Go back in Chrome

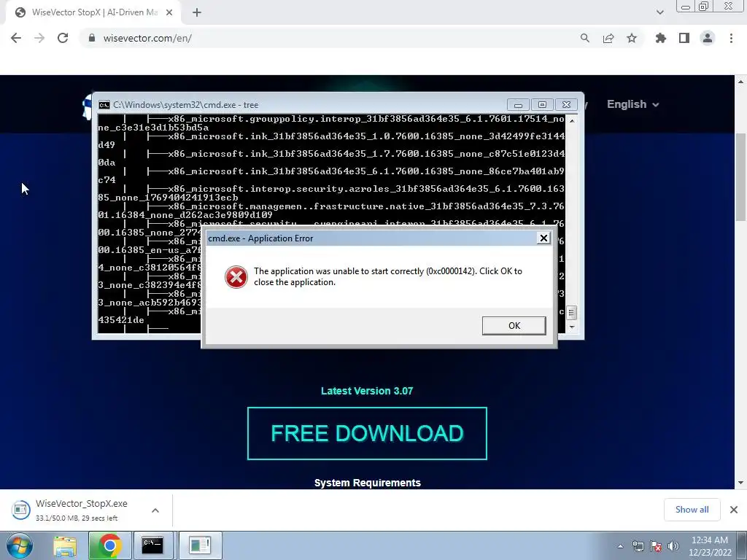click(x=16, y=38)
